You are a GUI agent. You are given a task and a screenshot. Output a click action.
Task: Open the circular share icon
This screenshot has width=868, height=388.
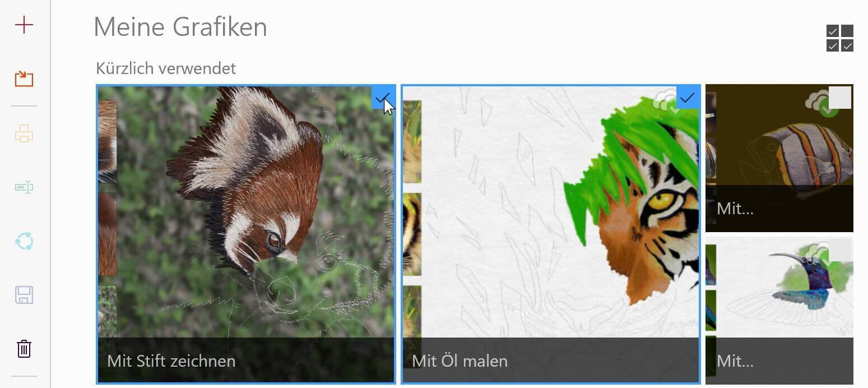(x=24, y=241)
